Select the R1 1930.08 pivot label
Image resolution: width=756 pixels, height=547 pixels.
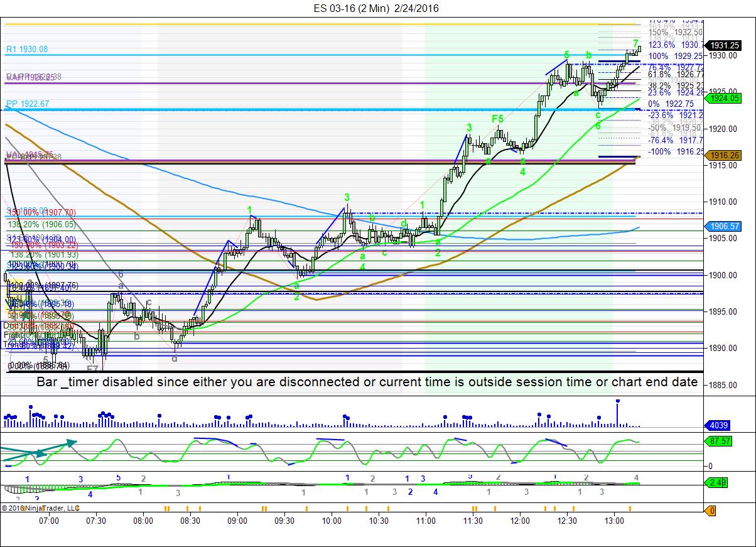coord(27,49)
